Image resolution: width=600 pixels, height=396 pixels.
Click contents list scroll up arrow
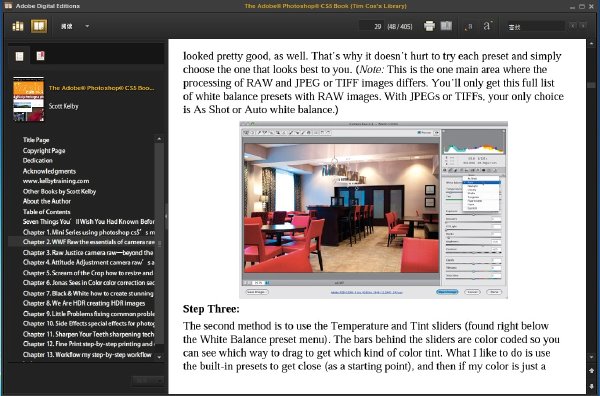tap(160, 139)
